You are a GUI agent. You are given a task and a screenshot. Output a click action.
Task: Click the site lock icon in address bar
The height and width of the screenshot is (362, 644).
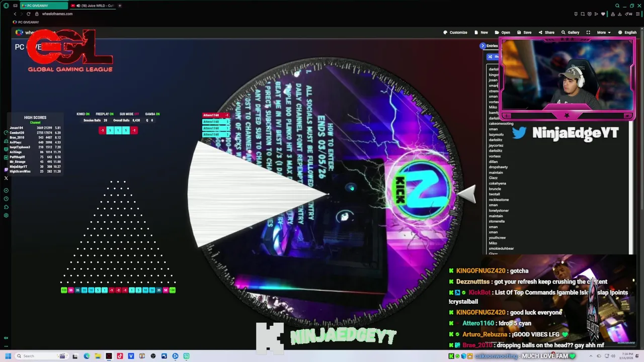coord(37,14)
